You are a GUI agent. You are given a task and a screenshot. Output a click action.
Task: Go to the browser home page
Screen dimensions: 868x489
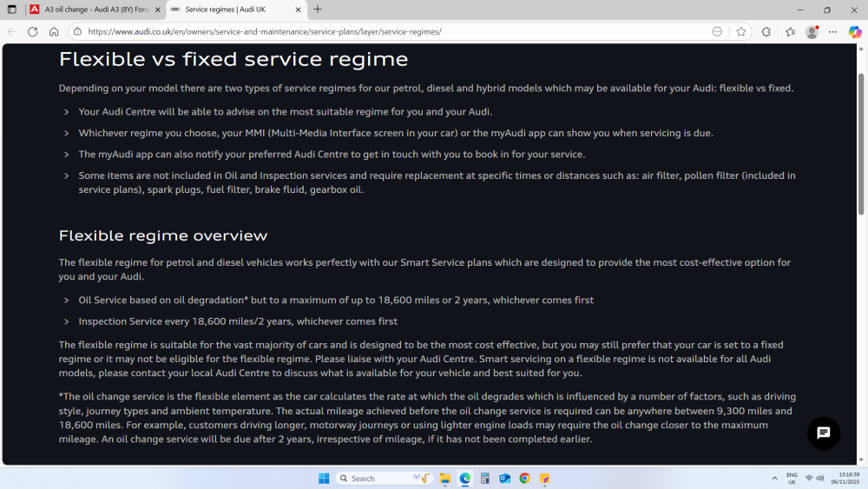[x=54, y=31]
